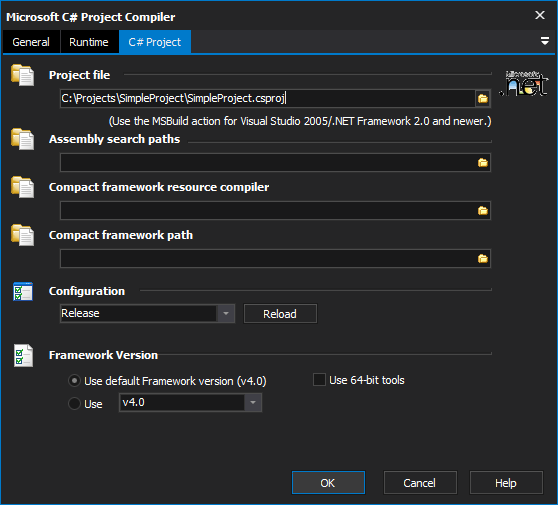Viewport: 558px width, 505px height.
Task: Click the Compact framework path documents icon
Action: (22, 235)
